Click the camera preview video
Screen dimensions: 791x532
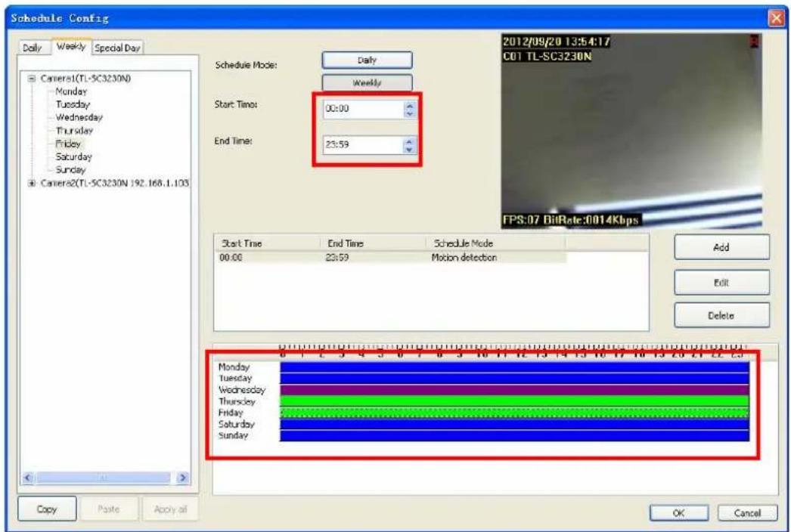[x=631, y=131]
